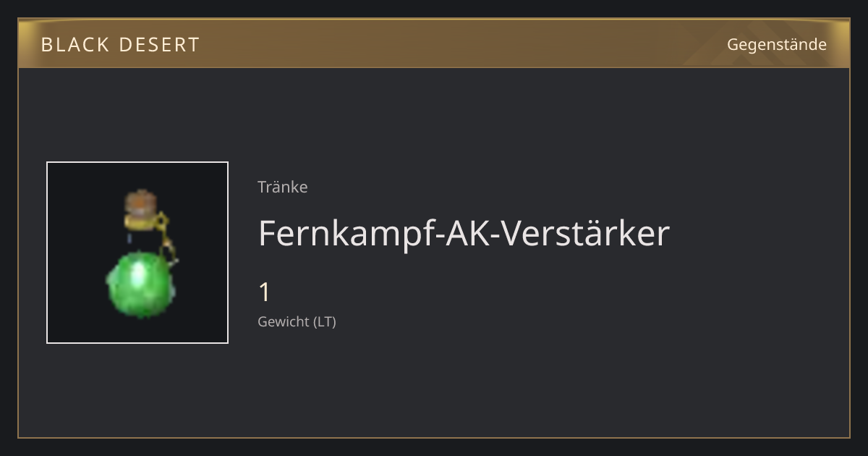Click the round green flask body
Screen dimensions: 868x456
[x=139, y=284]
